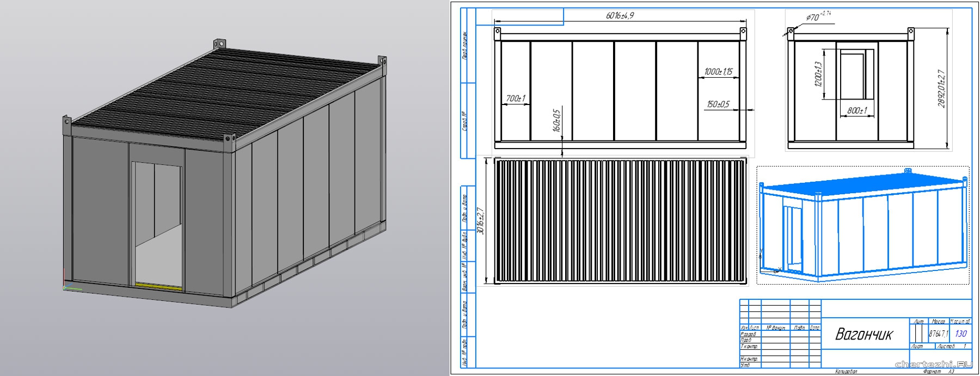
Task: Select the 1000±1,15 dimension text
Action: tap(718, 71)
